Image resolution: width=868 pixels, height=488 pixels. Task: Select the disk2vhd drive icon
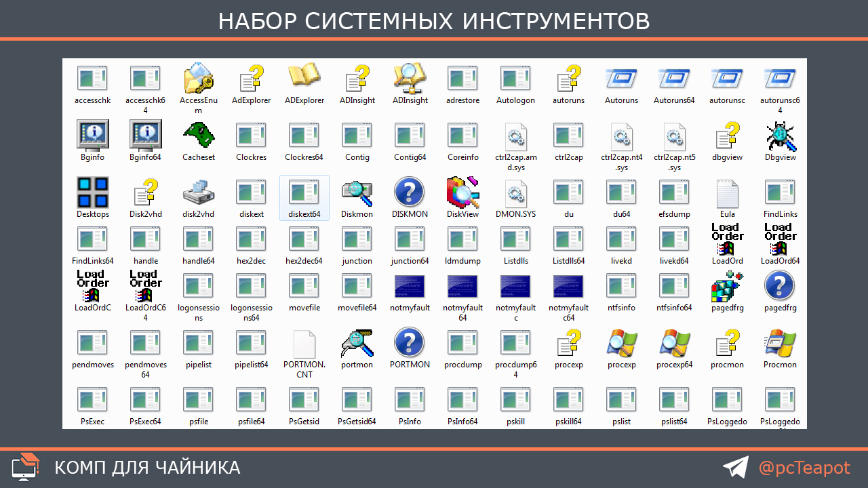199,192
